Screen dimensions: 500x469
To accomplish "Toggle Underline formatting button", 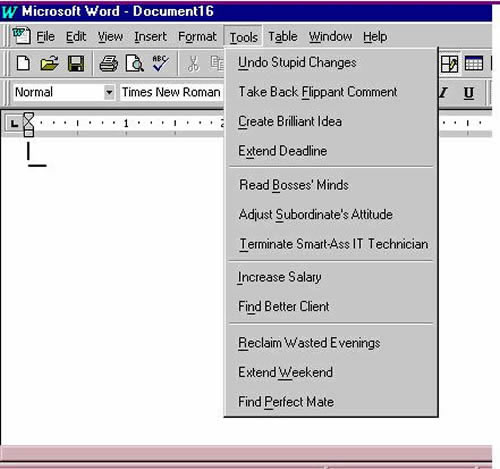I will [x=469, y=92].
